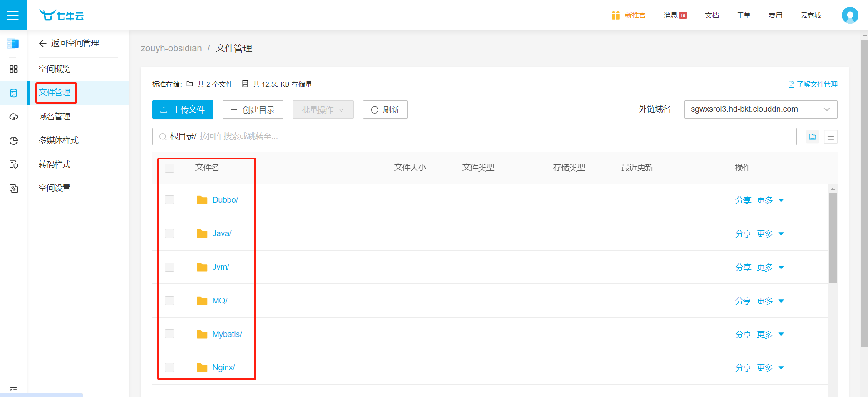Open the dashboard grid sidebar icon
Screen dimensions: 868x397
click(14, 69)
